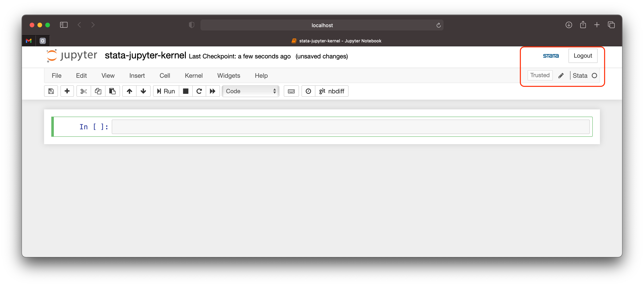Click the run-all cells fast-forward icon
This screenshot has height=286, width=644.
[212, 91]
